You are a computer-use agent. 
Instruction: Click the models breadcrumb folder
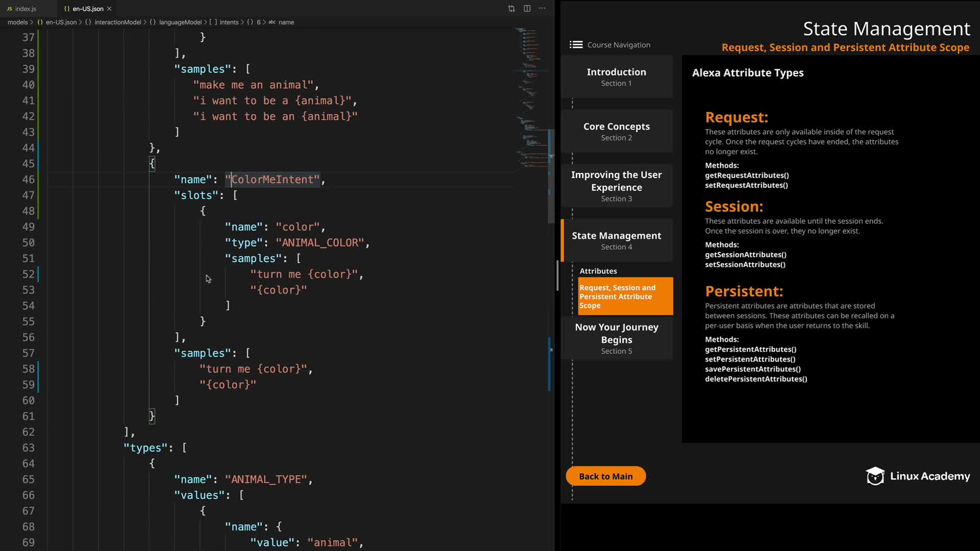pyautogui.click(x=17, y=22)
